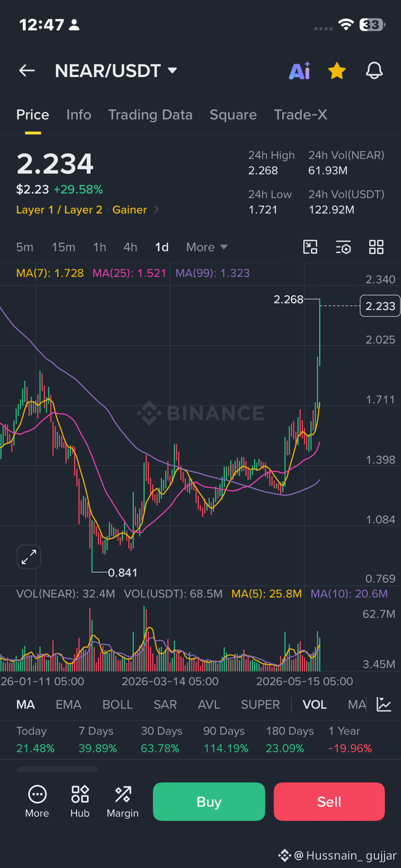Viewport: 401px width, 868px height.
Task: Switch to the Price tab
Action: 32,115
